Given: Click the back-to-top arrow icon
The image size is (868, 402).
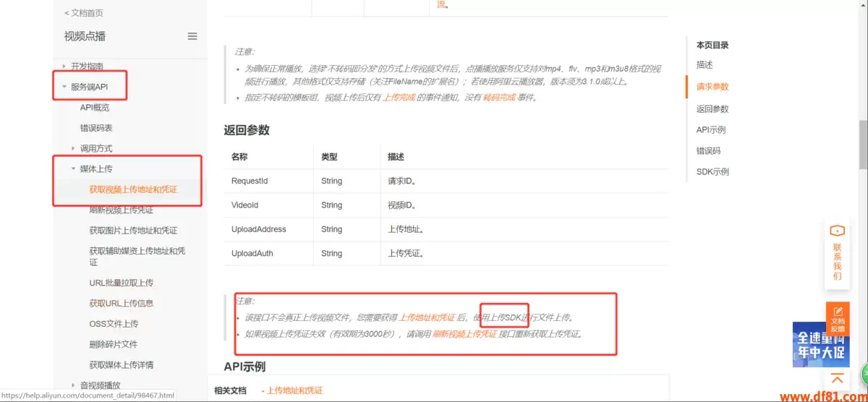Looking at the screenshot, I should click(838, 379).
